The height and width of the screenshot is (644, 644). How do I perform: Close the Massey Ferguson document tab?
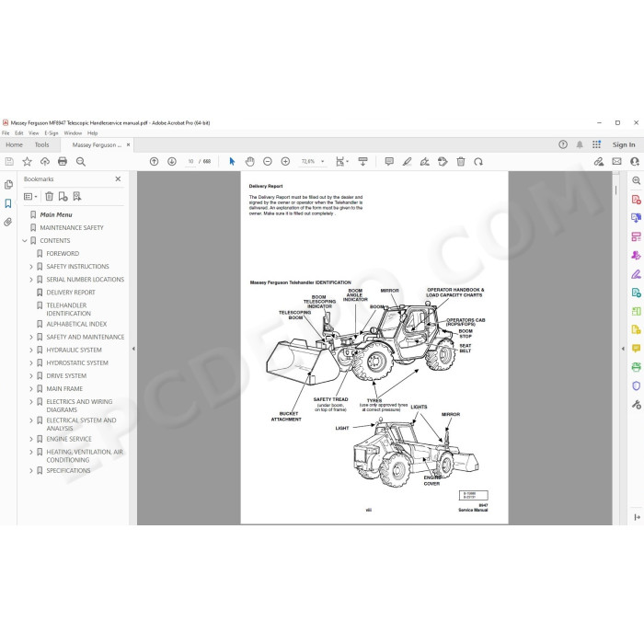128,145
